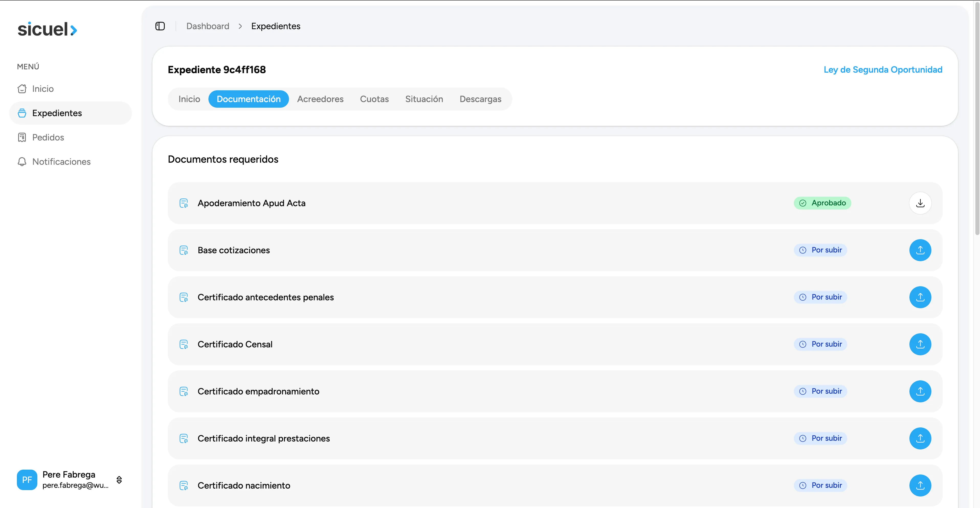Click the Apoderamiento Apud Acta row title
Image resolution: width=980 pixels, height=508 pixels.
point(251,203)
